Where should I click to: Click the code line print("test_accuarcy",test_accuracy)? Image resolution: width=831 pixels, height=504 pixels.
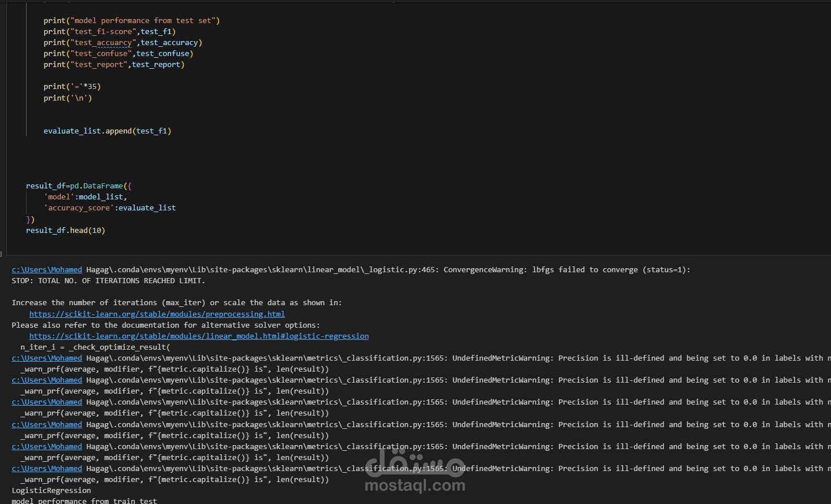tap(123, 42)
